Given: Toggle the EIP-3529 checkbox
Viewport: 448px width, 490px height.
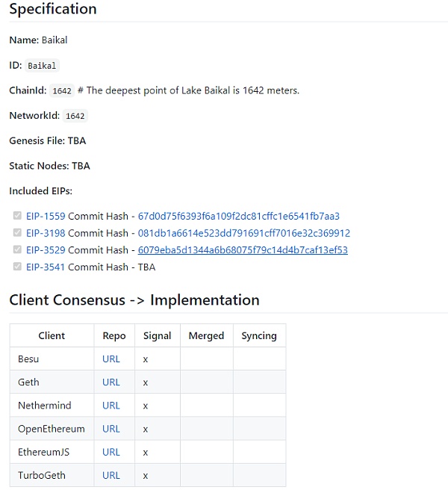Looking at the screenshot, I should tap(17, 250).
